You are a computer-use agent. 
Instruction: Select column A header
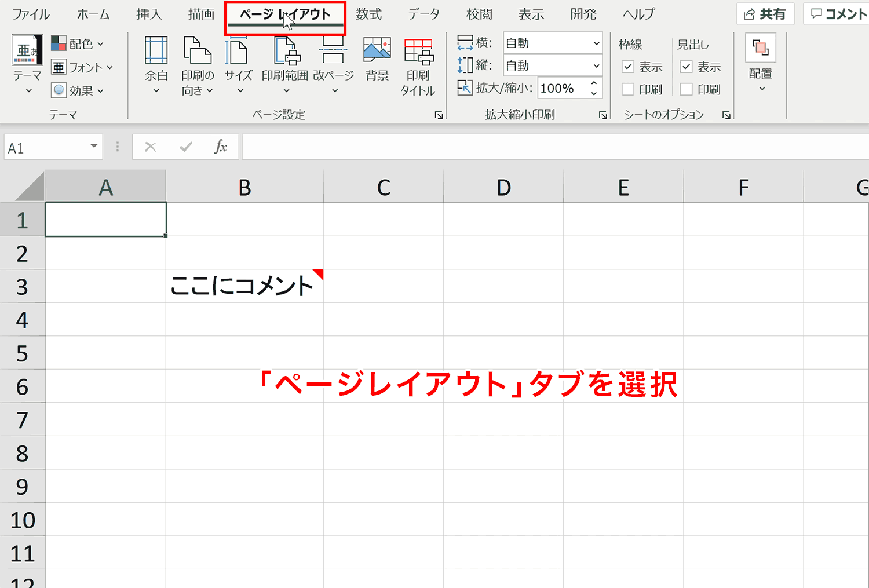pos(106,187)
